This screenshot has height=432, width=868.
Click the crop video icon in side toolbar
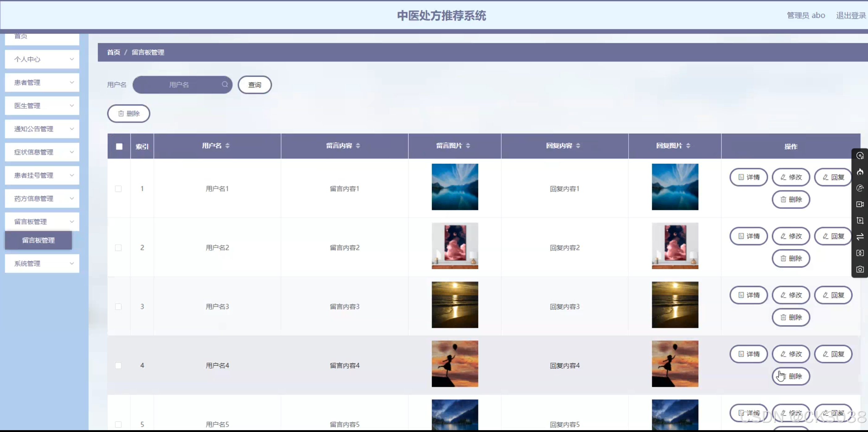pyautogui.click(x=860, y=220)
